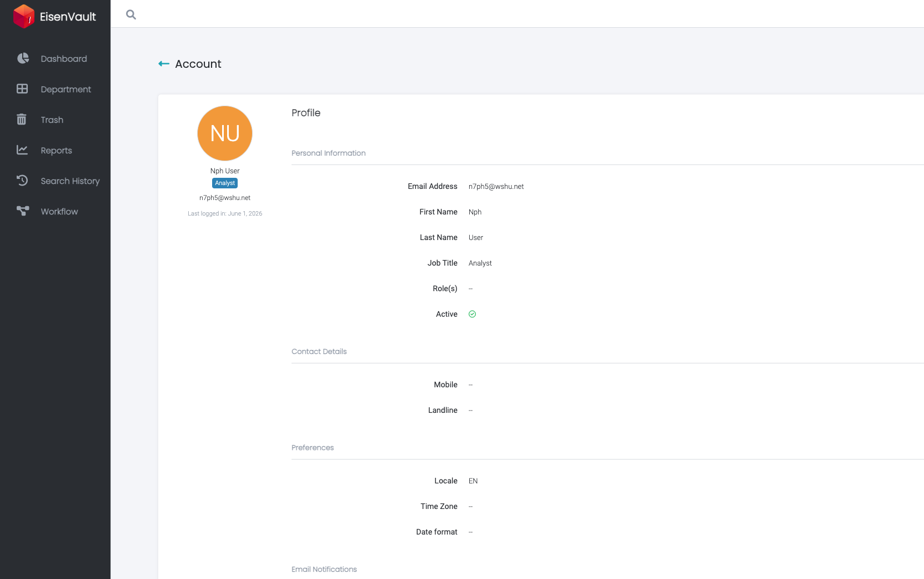Open the search magnifier icon
This screenshot has height=579, width=924.
point(131,14)
